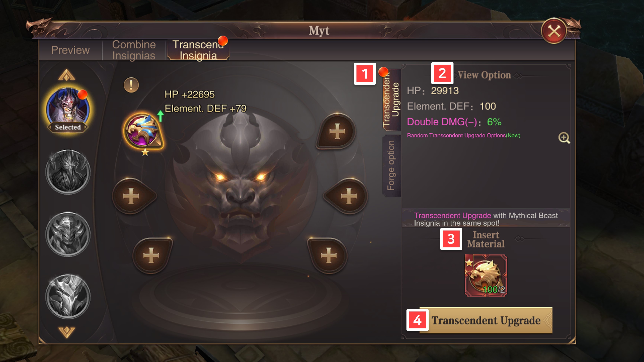This screenshot has height=362, width=644.
Task: Select the fourth grey beast portrait
Action: [68, 297]
